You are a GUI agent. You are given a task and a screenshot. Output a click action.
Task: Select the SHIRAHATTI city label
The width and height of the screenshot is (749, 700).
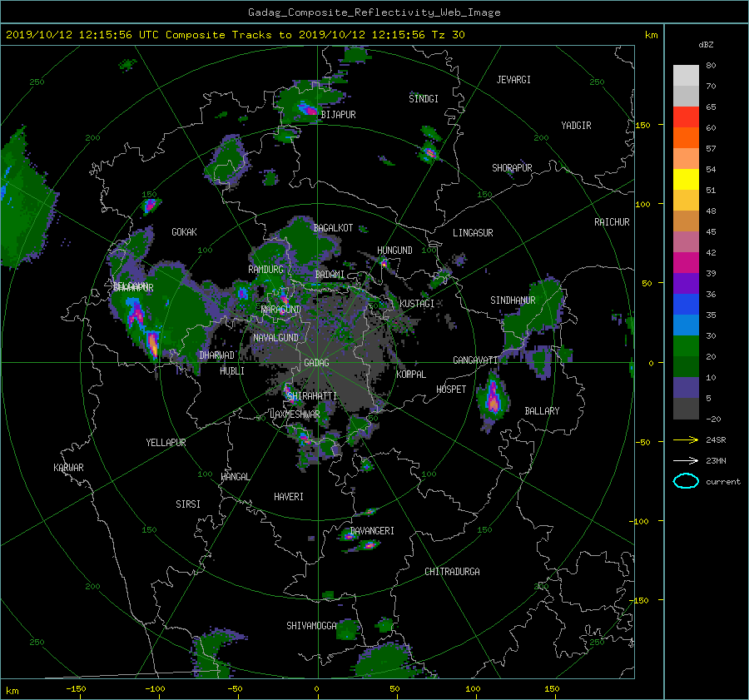pos(312,396)
